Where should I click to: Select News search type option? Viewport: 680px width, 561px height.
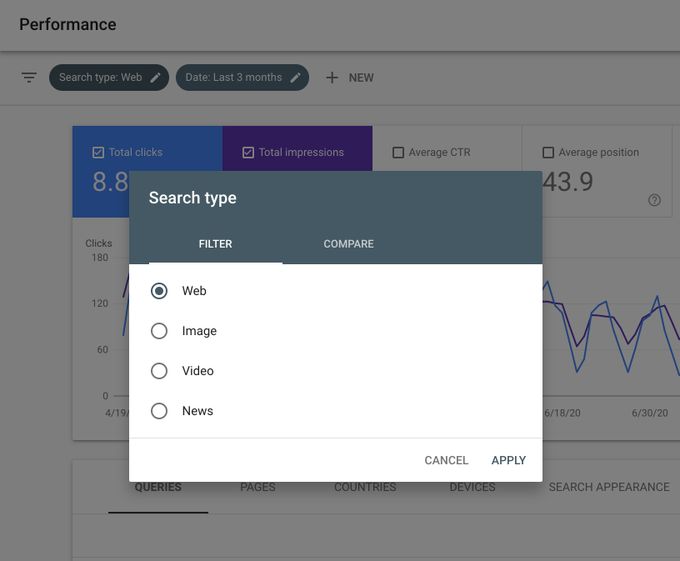tap(159, 411)
